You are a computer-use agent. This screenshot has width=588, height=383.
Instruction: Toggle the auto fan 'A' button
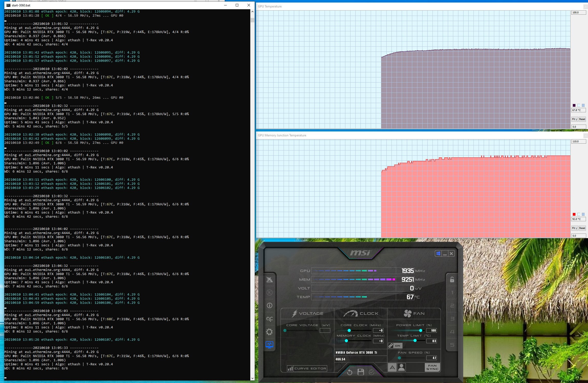pyautogui.click(x=392, y=368)
